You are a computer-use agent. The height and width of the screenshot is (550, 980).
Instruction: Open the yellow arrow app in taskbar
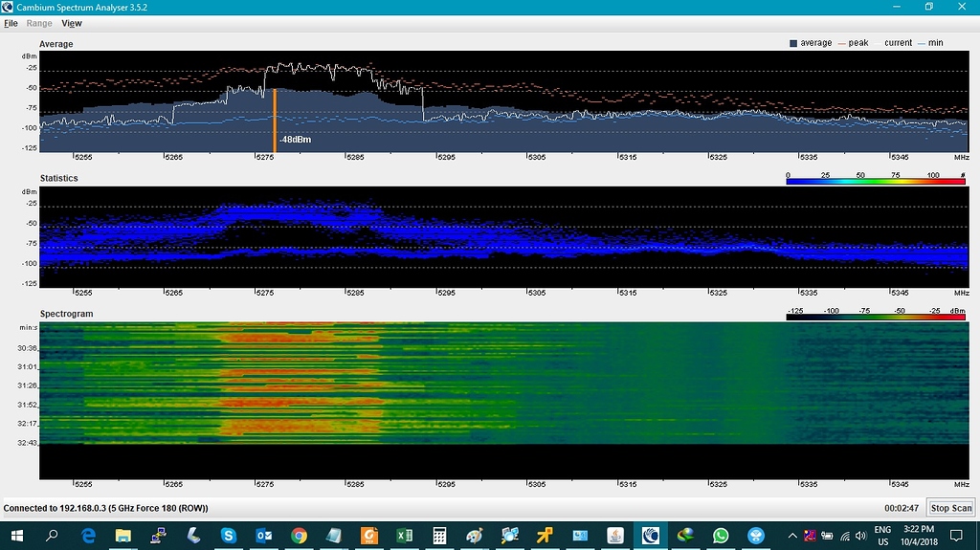[545, 536]
